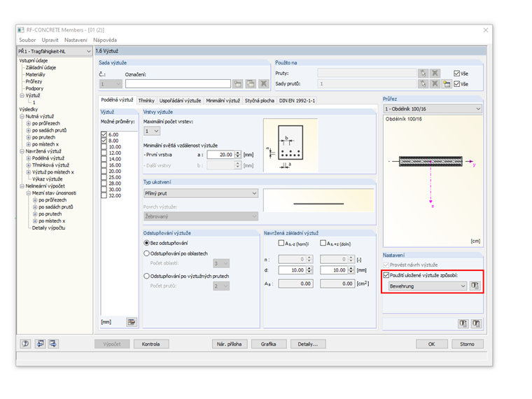The image size is (532, 399).
Task: Switch to the DIN EN 1992-1-1 tab
Action: (x=297, y=100)
